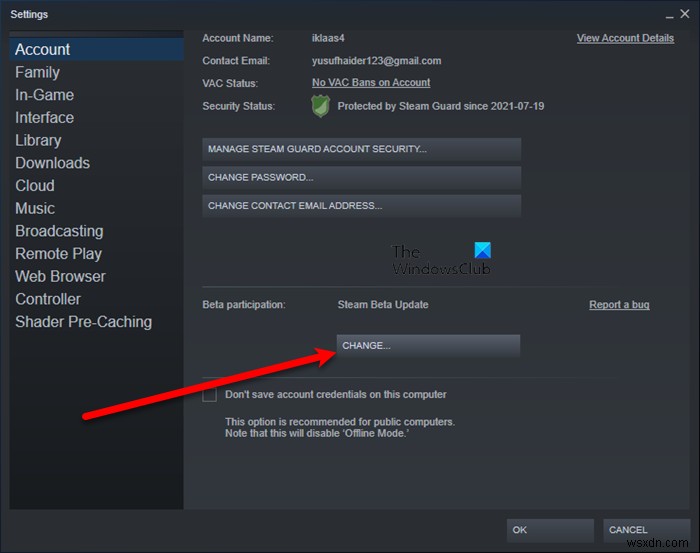Click the Steam Beta Update text
This screenshot has height=553, width=700.
[383, 305]
